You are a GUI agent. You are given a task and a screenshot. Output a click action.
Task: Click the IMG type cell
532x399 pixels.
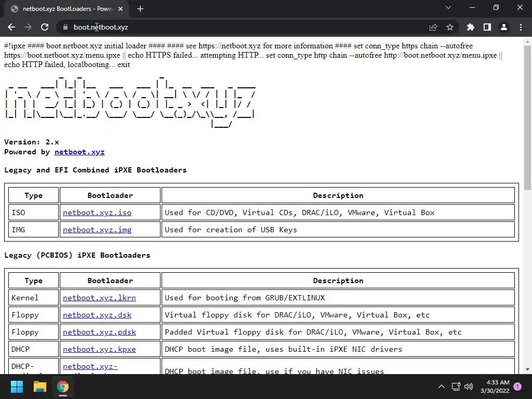tap(34, 230)
